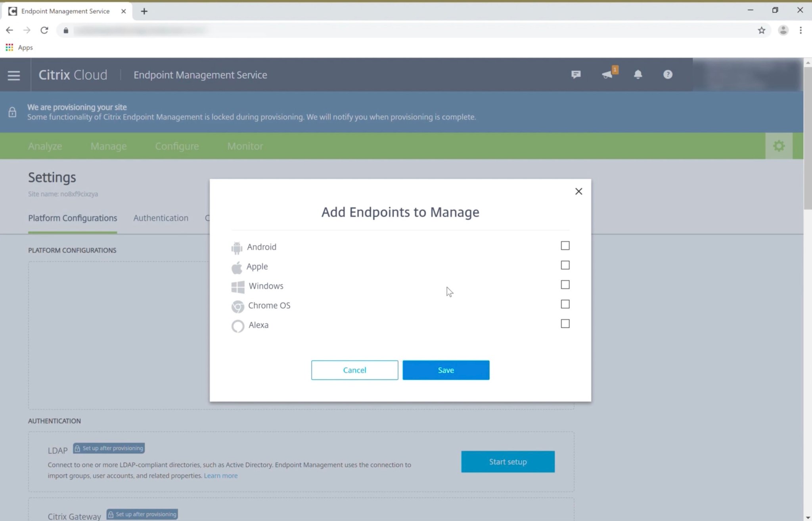Open the feedback chat bubble icon
The image size is (812, 521).
tap(576, 74)
